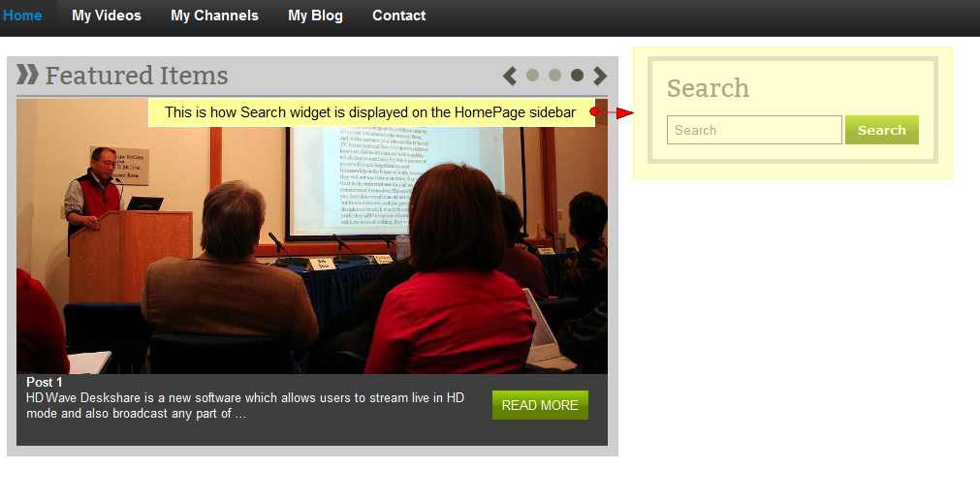980x501 pixels.
Task: Click the red arrow pointing to Search widget
Action: [614, 112]
